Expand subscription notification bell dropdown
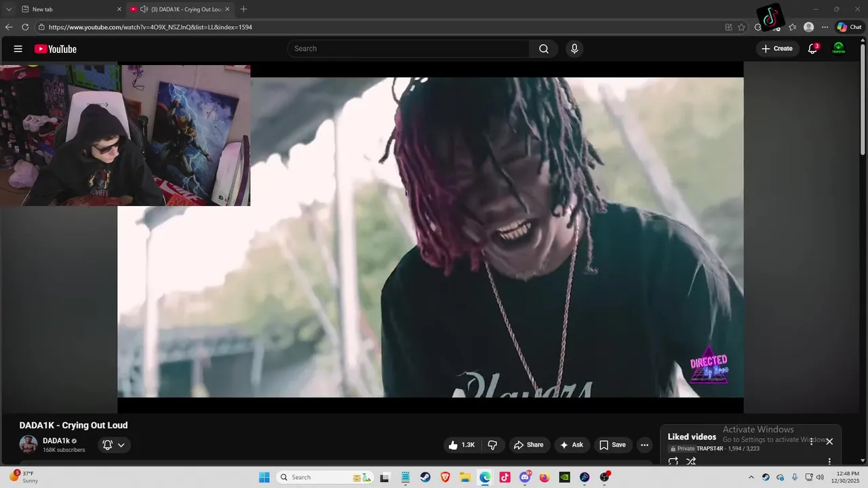 [x=114, y=445]
